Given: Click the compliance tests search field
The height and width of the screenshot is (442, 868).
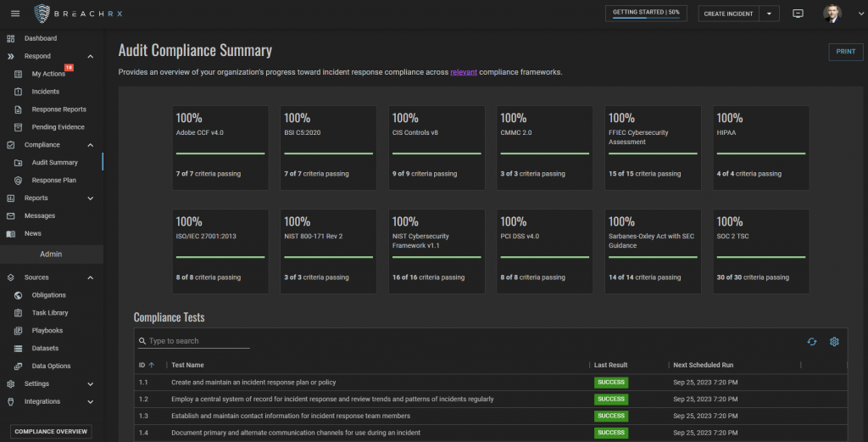Looking at the screenshot, I should [x=194, y=341].
